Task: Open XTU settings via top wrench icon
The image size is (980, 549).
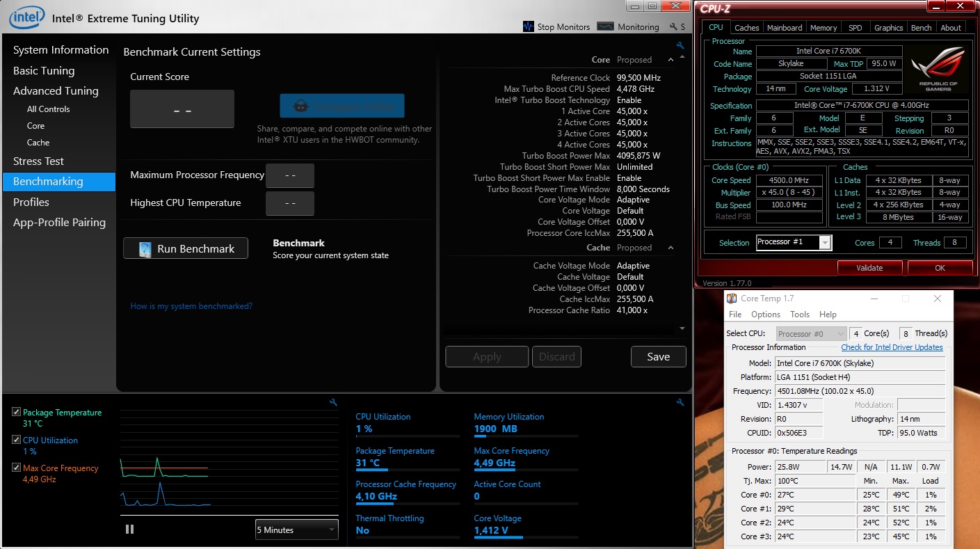Action: pos(673,26)
